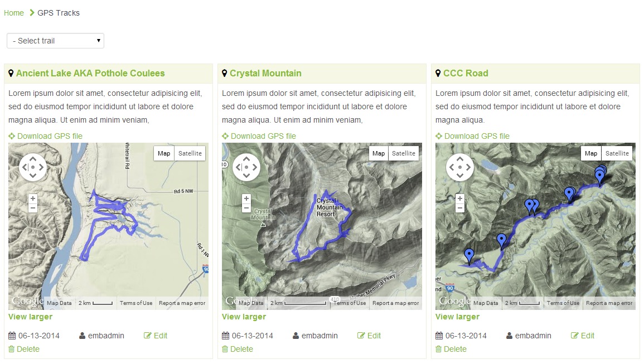Zoom out on the Crystal Mountain map
644x364 pixels.
click(246, 208)
